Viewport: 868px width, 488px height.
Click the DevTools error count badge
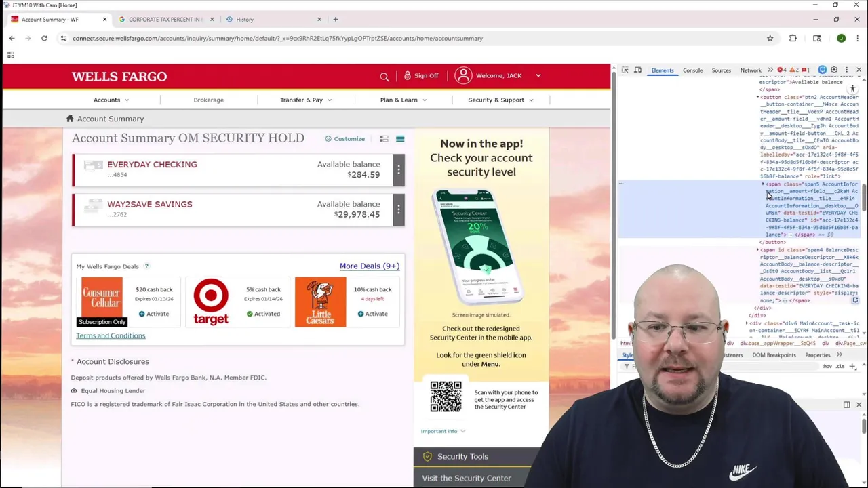[x=783, y=70]
